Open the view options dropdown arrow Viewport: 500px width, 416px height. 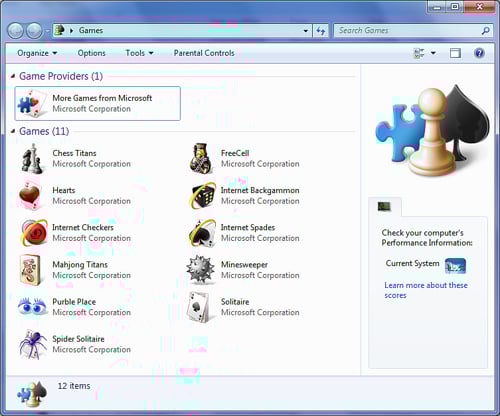pos(433,53)
